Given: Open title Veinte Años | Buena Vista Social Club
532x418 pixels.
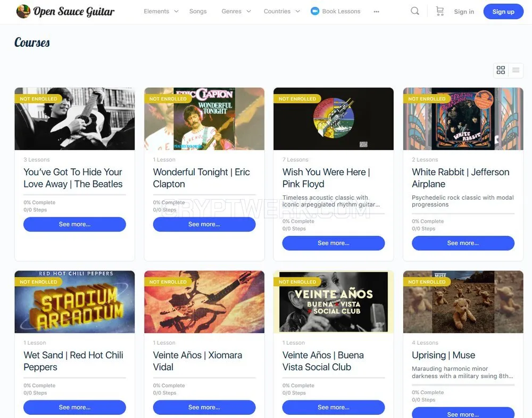Looking at the screenshot, I should 323,361.
